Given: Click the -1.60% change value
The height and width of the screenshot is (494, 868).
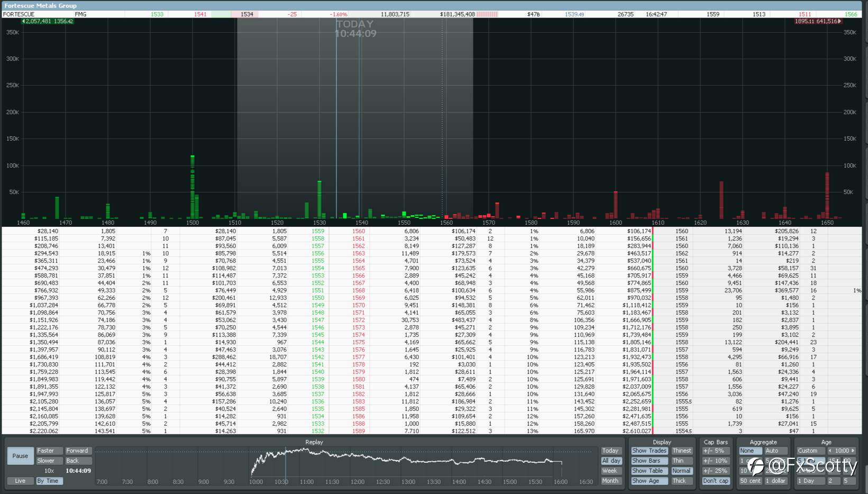Looking at the screenshot, I should point(339,14).
